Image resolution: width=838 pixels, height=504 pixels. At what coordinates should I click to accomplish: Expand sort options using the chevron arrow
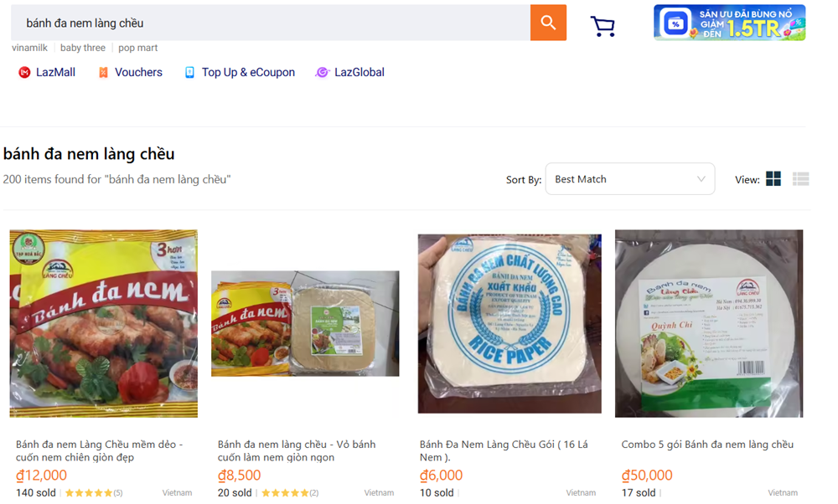pyautogui.click(x=701, y=179)
